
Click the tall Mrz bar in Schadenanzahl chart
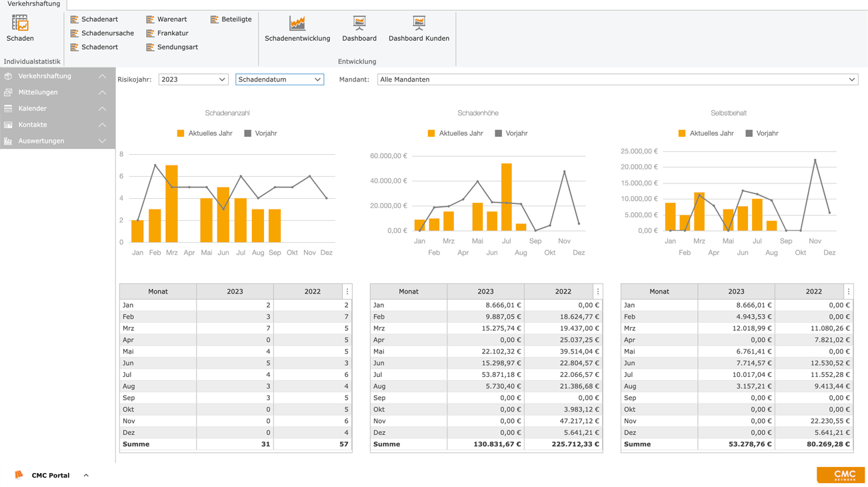tap(171, 203)
